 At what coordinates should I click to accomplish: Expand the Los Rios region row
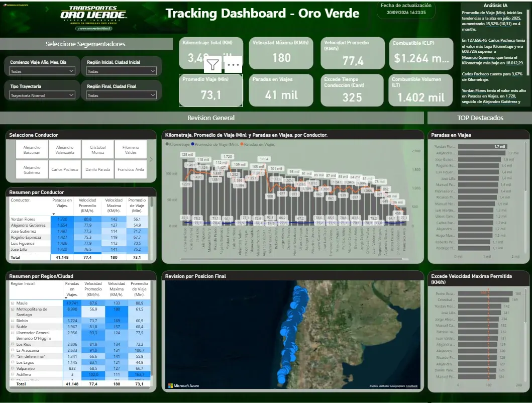[x=13, y=344]
